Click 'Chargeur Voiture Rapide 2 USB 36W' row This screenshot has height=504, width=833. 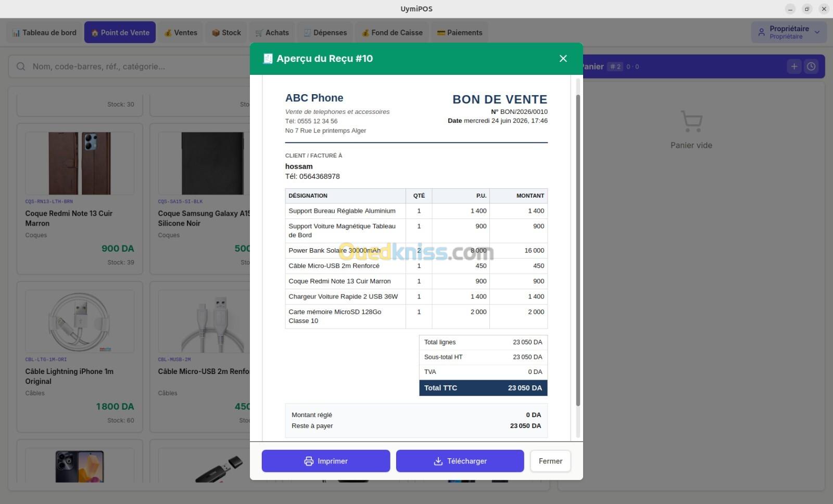416,296
